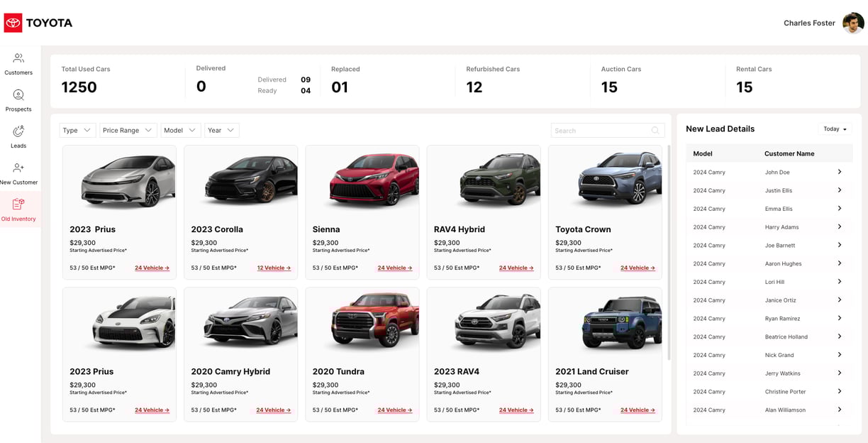Open the New Customer sidebar icon
This screenshot has width=868, height=443.
point(18,168)
